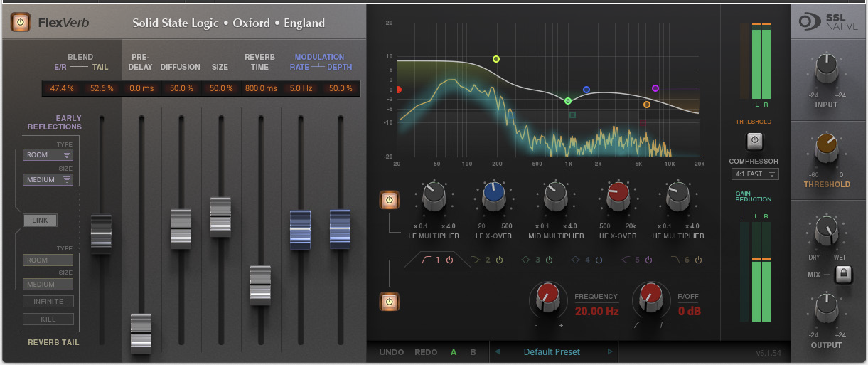
Task: Select band 4 tab by its number
Action: pyautogui.click(x=588, y=260)
